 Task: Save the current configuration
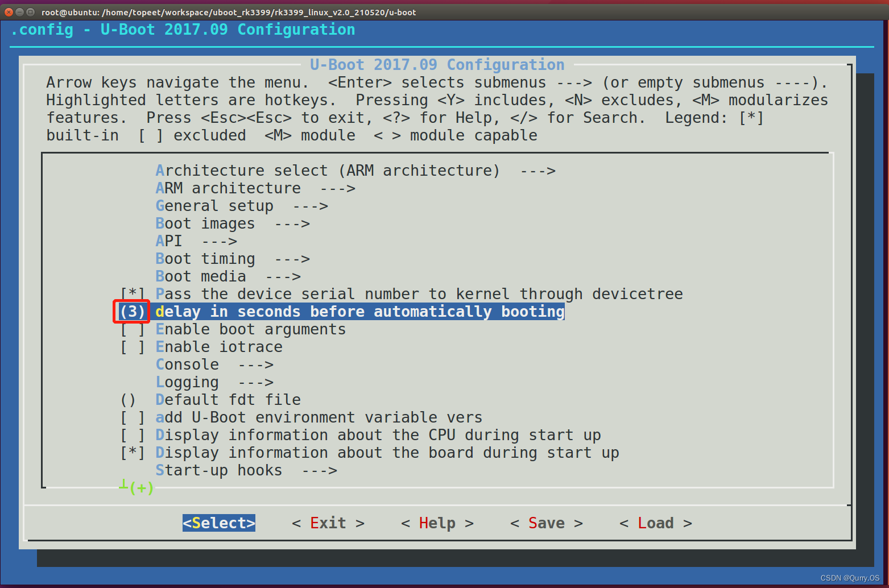[545, 523]
